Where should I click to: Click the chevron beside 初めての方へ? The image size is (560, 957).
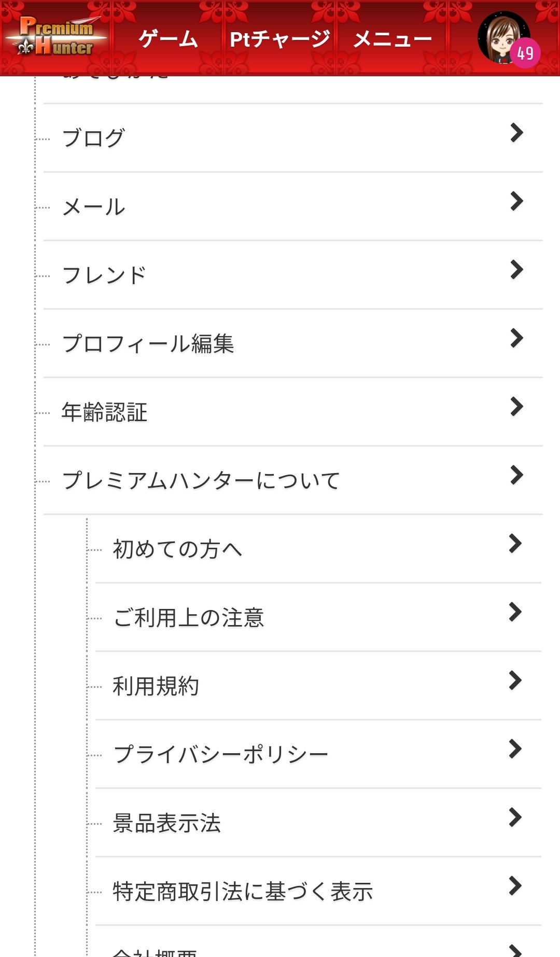515,544
